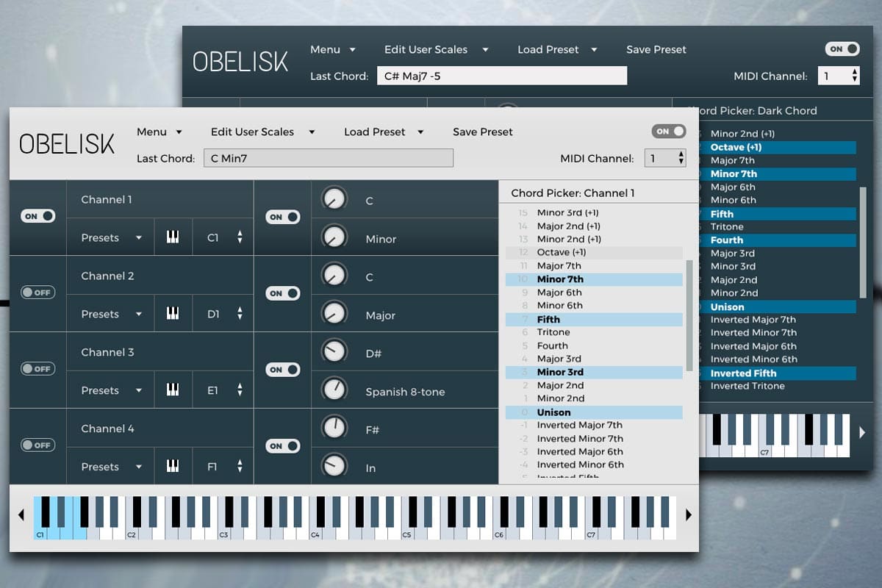Turn off the Channel 1 ON switch
The width and height of the screenshot is (882, 588).
(37, 216)
